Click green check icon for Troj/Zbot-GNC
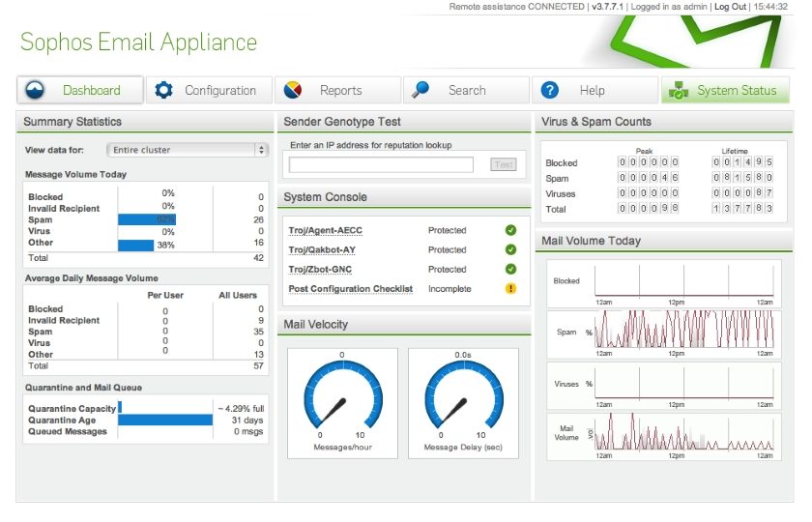This screenshot has height=522, width=812. tap(510, 269)
